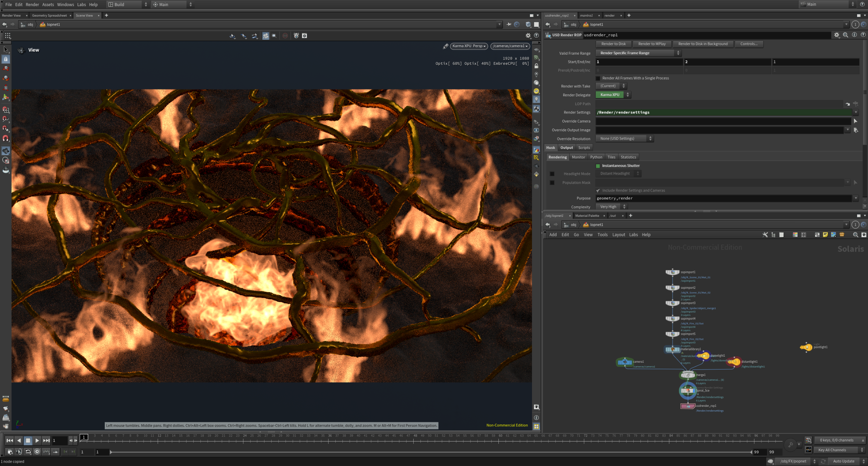The image size is (868, 466).
Task: Click the Stop playback button
Action: (x=28, y=440)
